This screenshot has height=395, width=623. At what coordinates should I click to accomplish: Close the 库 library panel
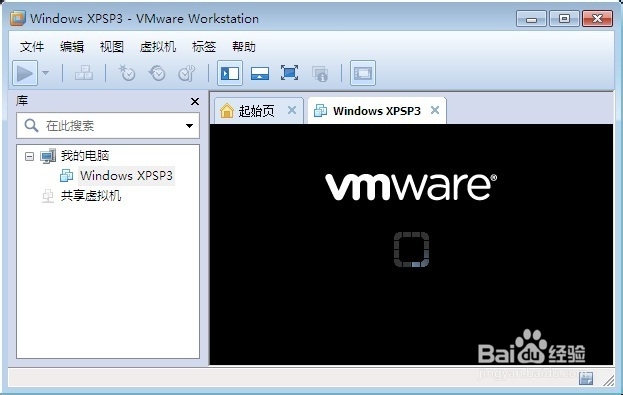pyautogui.click(x=195, y=102)
